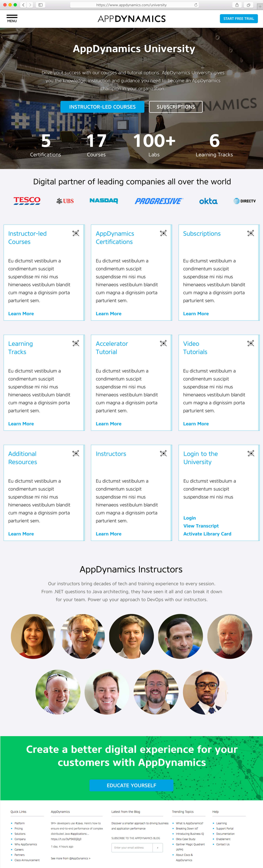This screenshot has height=868, width=263.
Task: Click the Okta partner logo
Action: click(208, 201)
